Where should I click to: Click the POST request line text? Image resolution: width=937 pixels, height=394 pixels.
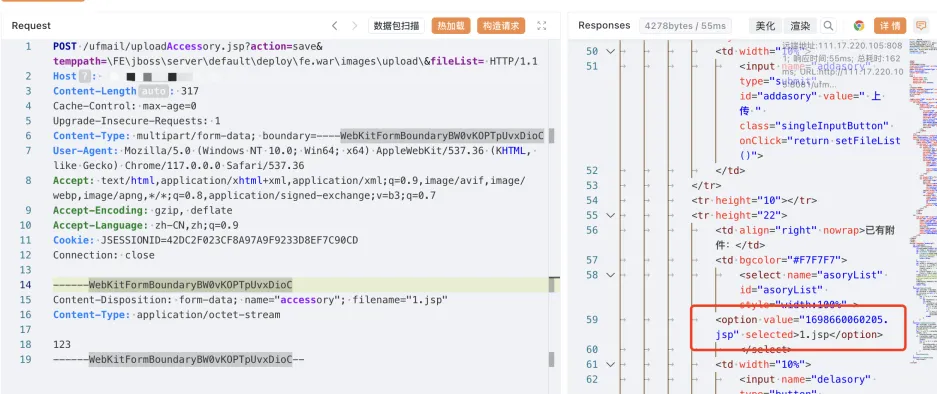click(295, 54)
